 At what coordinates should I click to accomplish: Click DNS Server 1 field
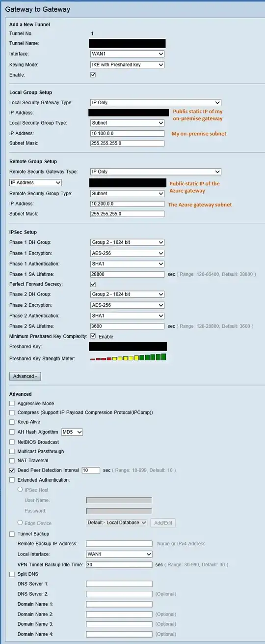click(x=119, y=584)
